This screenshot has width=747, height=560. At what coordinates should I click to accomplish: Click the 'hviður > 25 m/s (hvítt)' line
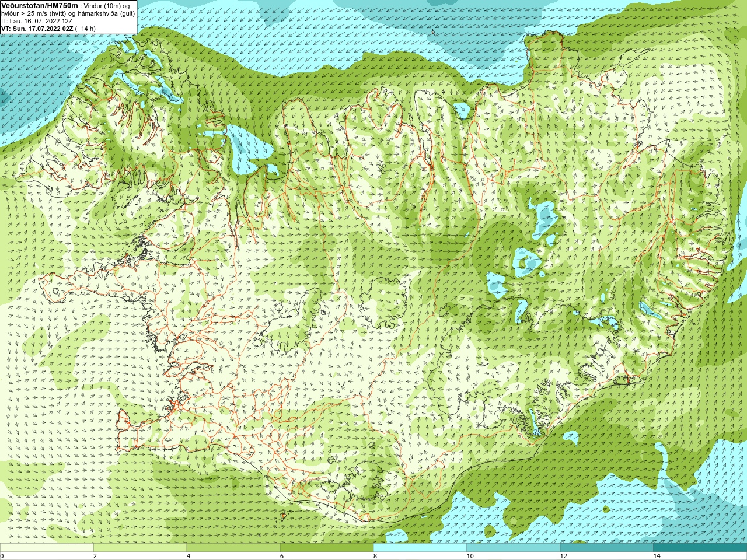click(34, 13)
